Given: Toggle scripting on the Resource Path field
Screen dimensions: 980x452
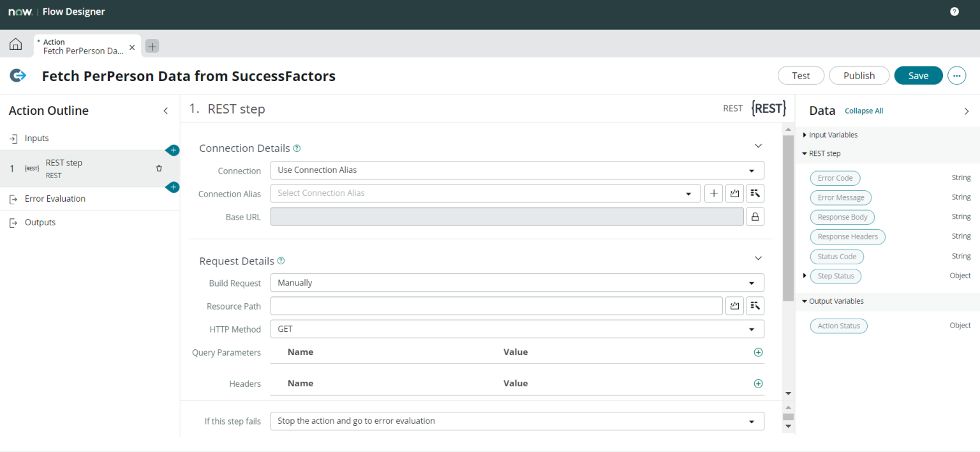Looking at the screenshot, I should tap(734, 306).
